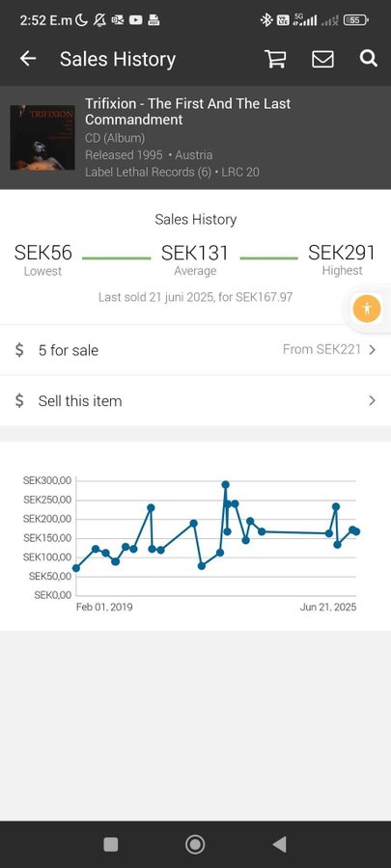Tap the Android recent apps square
The height and width of the screenshot is (868, 391).
pyautogui.click(x=111, y=844)
